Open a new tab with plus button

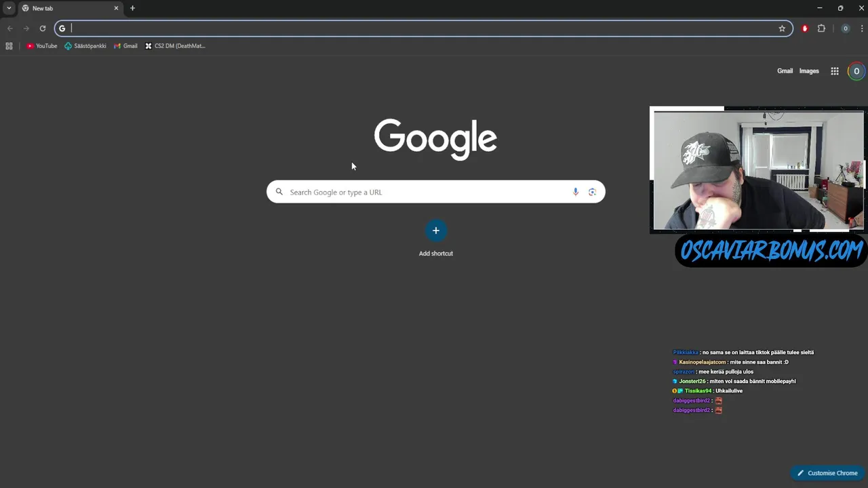pyautogui.click(x=132, y=8)
